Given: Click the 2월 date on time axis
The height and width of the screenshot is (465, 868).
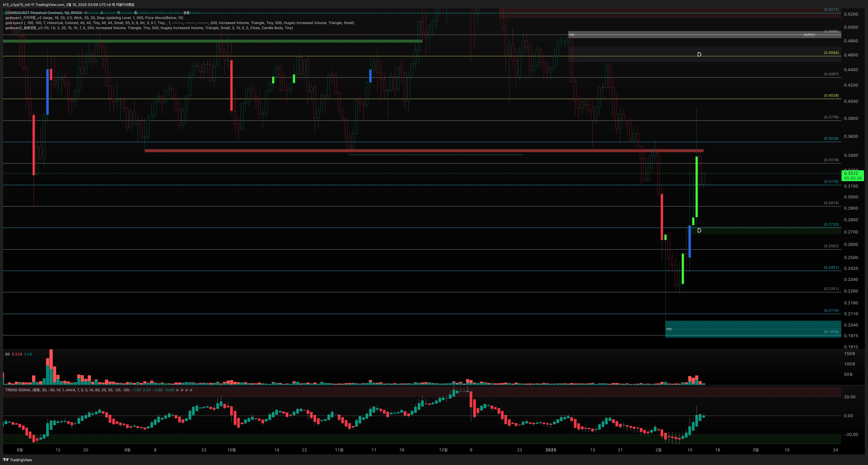Looking at the screenshot, I should 658,450.
